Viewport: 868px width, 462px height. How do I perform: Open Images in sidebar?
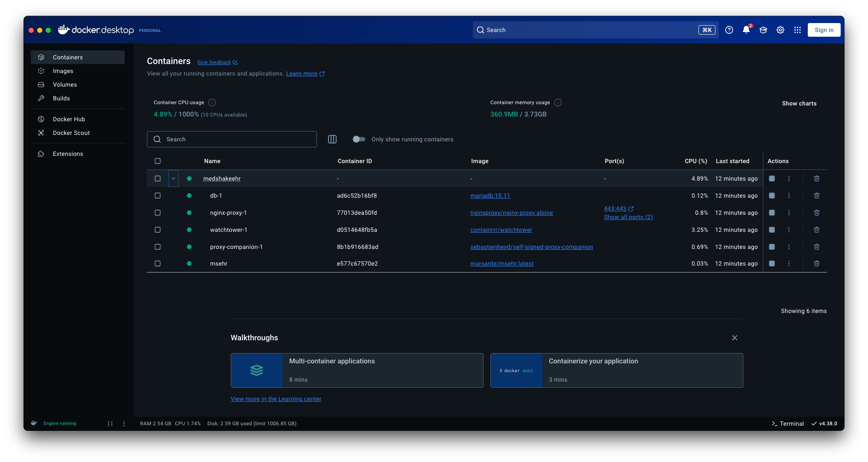[x=78, y=71]
